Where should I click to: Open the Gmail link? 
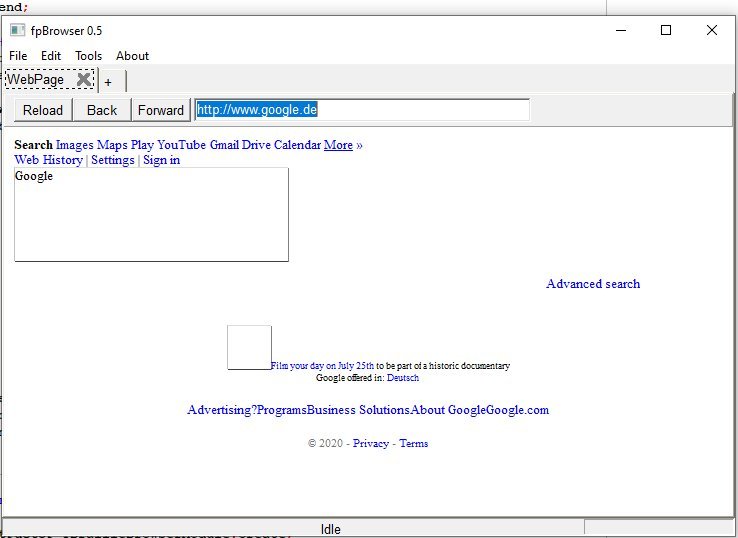224,145
